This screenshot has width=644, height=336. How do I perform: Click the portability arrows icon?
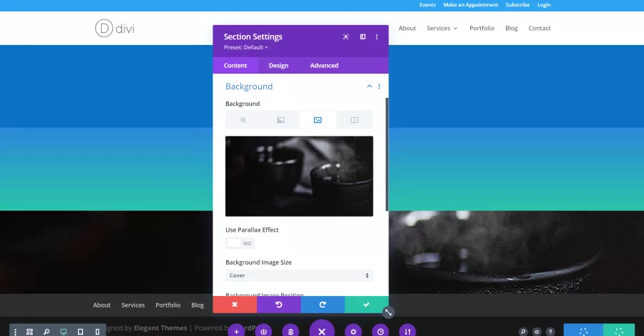[x=407, y=332]
